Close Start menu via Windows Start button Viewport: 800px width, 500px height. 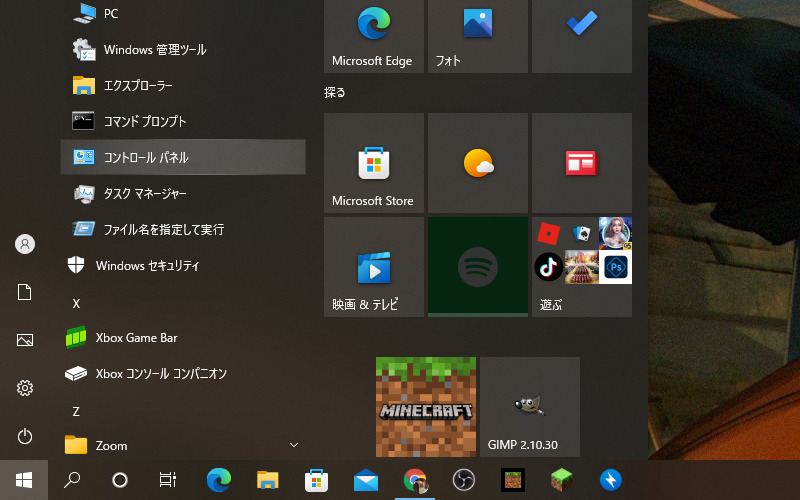[x=24, y=480]
